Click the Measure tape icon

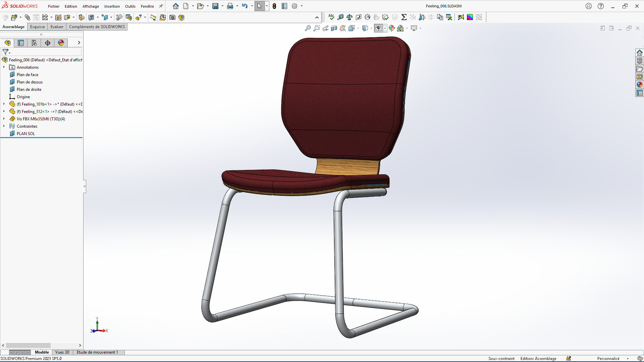[340, 17]
